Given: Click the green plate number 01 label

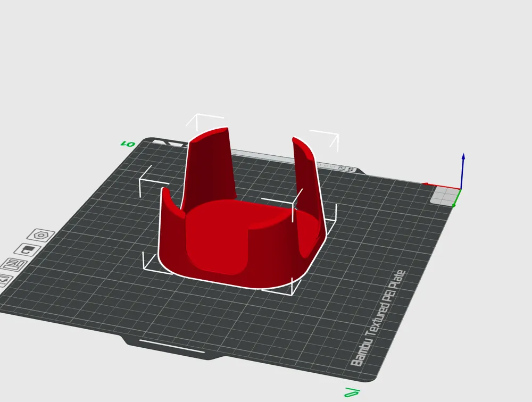Looking at the screenshot, I should click(x=128, y=144).
